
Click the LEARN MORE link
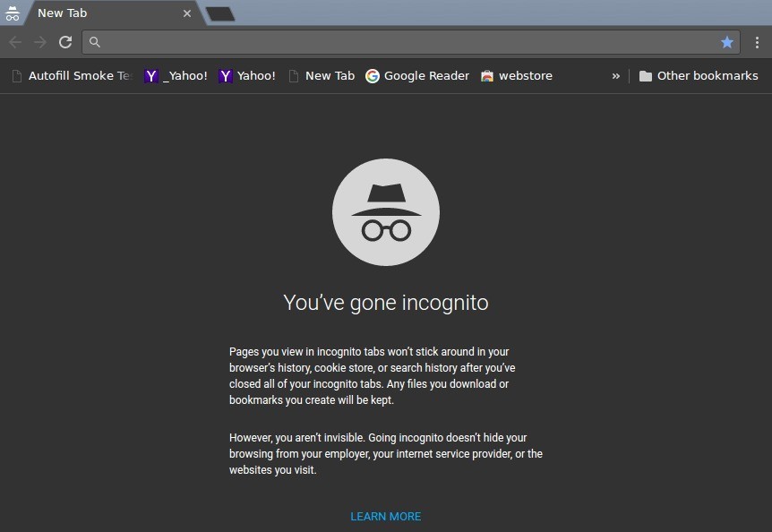tap(385, 516)
